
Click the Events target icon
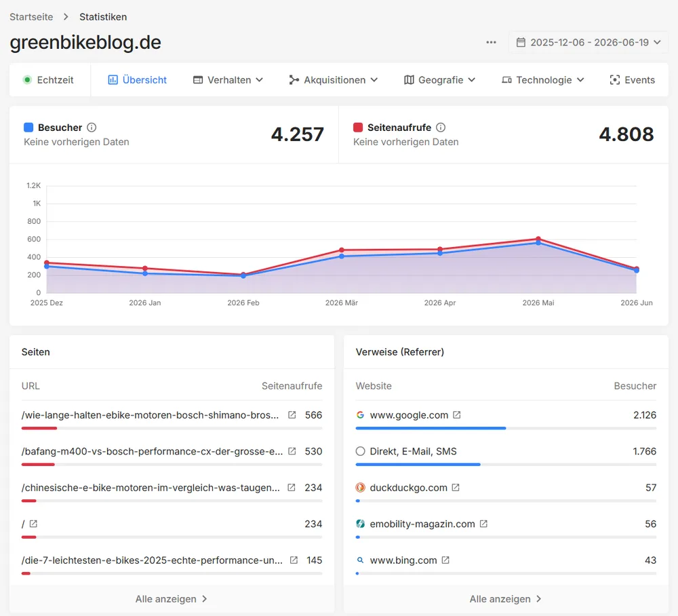click(614, 80)
